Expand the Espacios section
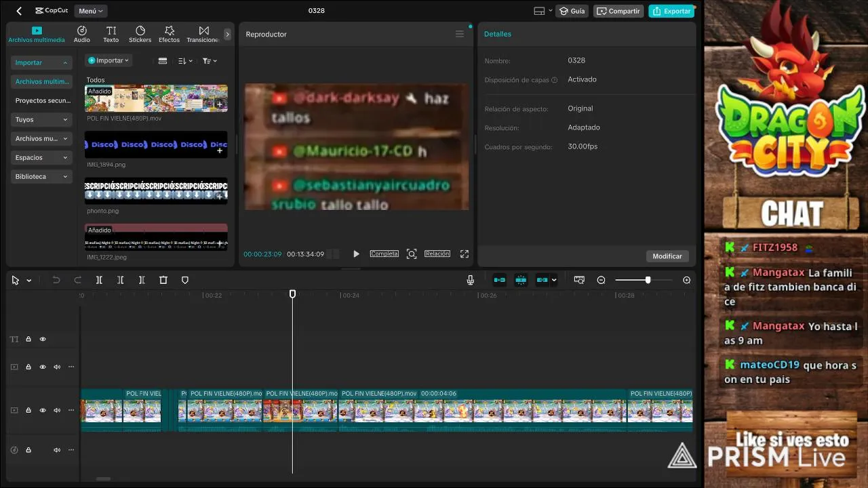This screenshot has width=868, height=488. pos(41,157)
